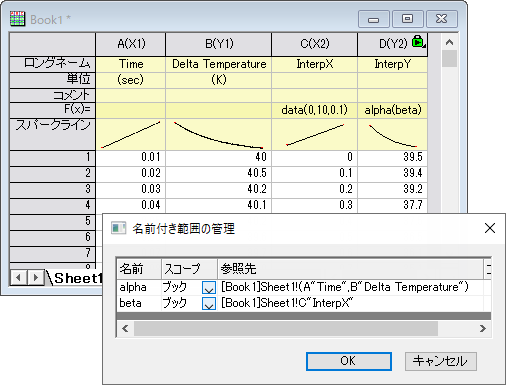Click the 単位 row label
506x385 pixels.
(x=53, y=80)
